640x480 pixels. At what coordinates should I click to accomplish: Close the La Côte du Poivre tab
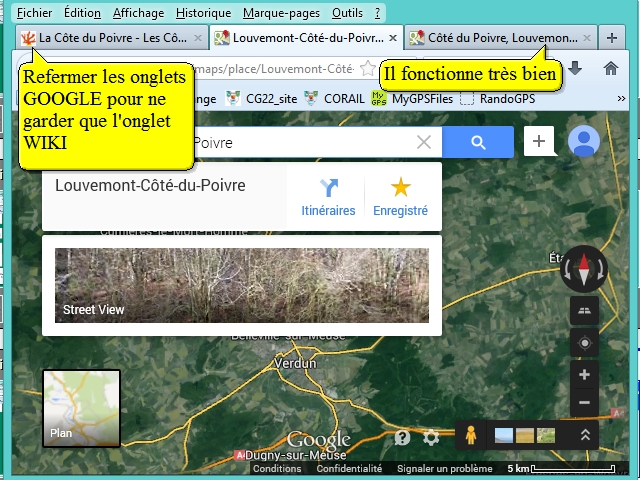198,38
